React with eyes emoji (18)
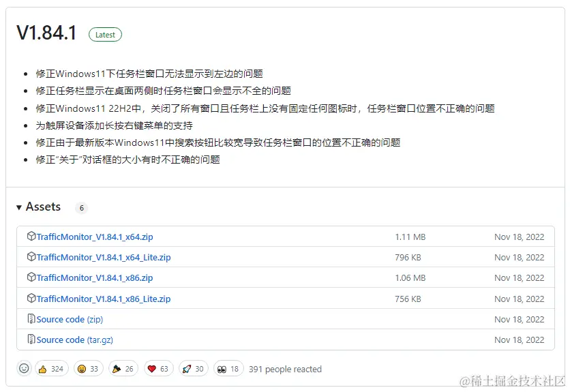Image resolution: width=570 pixels, height=392 pixels. tap(228, 369)
